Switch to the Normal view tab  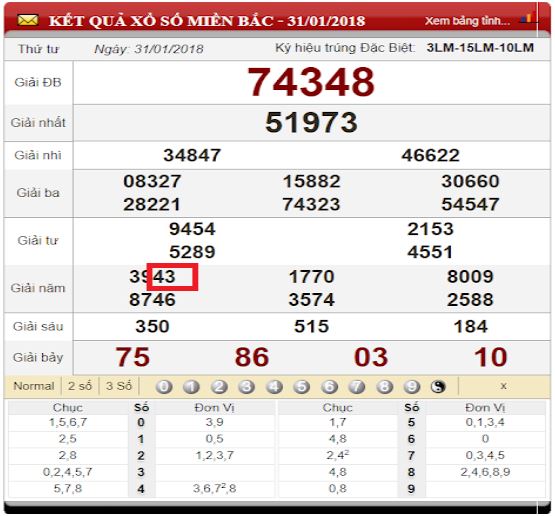(x=34, y=386)
